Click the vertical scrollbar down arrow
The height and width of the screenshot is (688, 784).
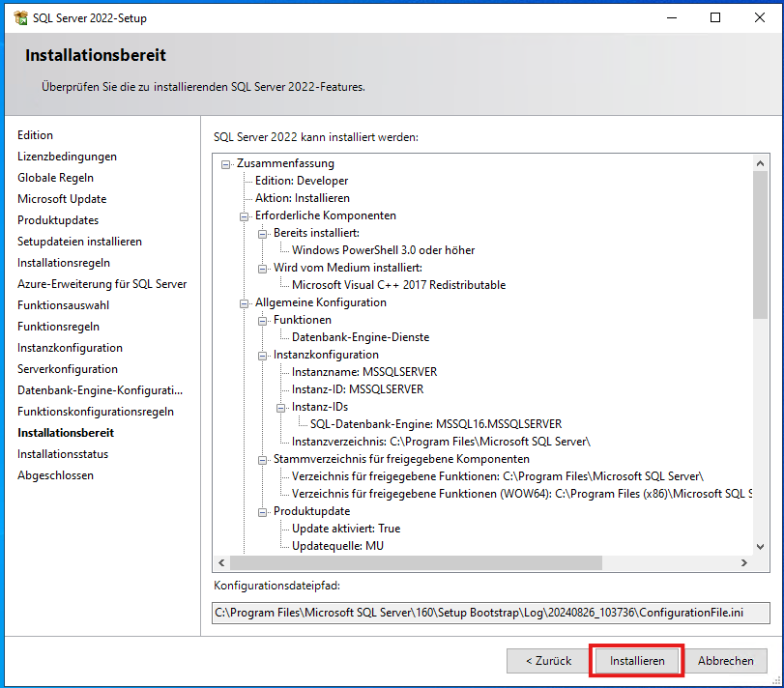tap(761, 544)
